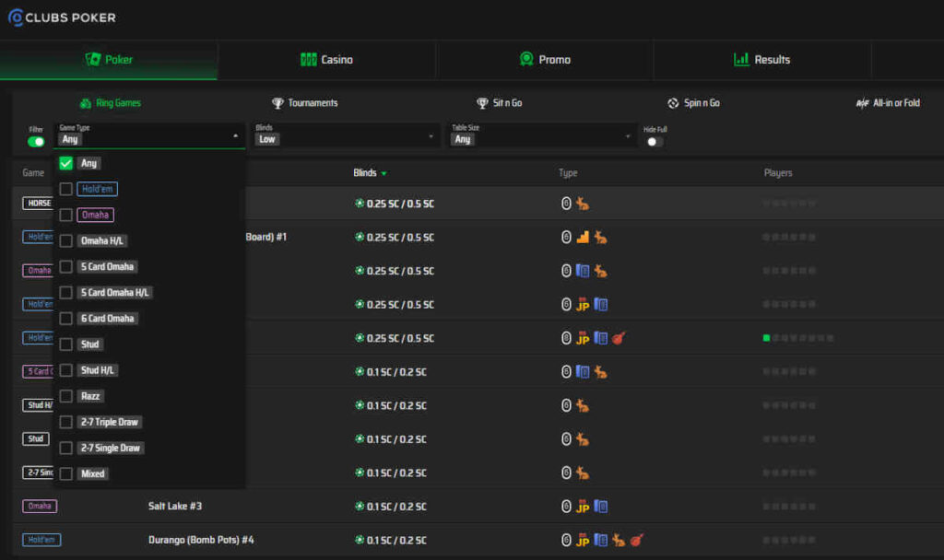Screen dimensions: 944x560
Task: Check the Omaha H/L checkbox
Action: [65, 240]
